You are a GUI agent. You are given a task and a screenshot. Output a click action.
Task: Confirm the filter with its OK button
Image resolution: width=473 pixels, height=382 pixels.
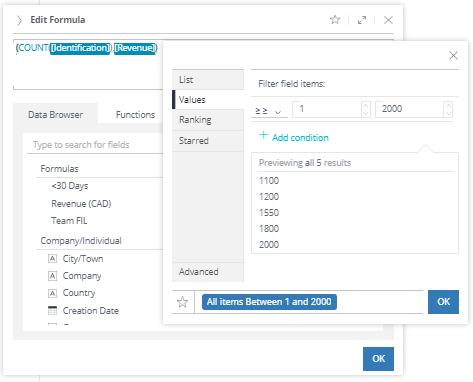pos(443,302)
